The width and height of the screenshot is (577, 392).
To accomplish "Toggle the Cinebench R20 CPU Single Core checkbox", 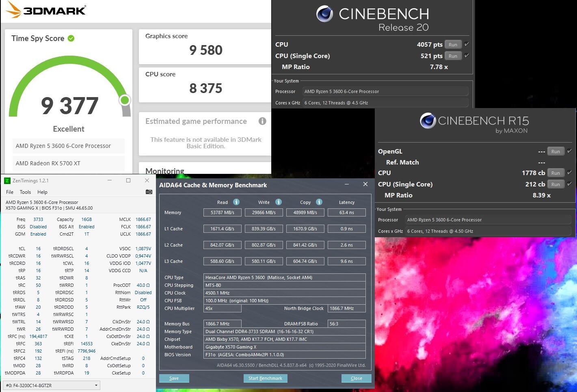I will pyautogui.click(x=467, y=56).
